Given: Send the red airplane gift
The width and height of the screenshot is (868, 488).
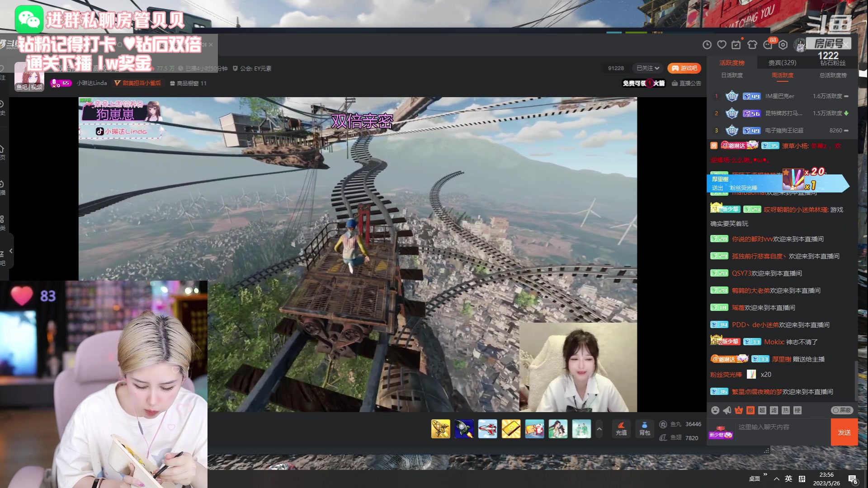Looking at the screenshot, I should coord(488,429).
